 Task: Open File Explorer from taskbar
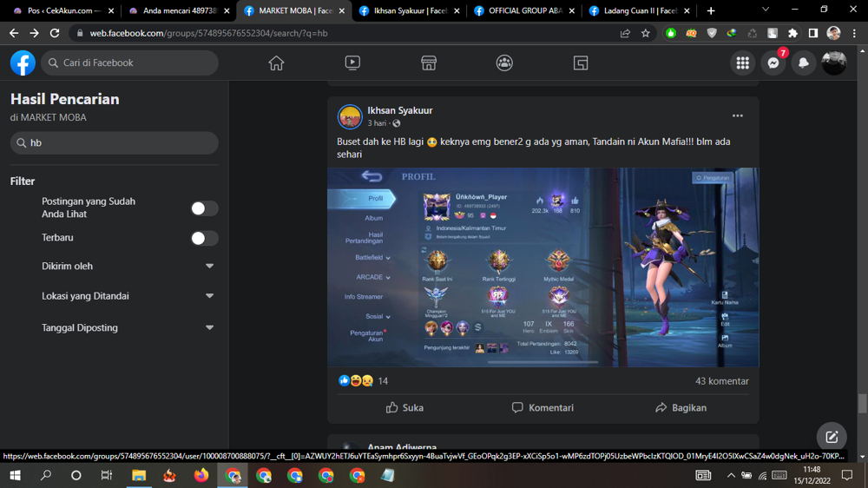coord(138,475)
